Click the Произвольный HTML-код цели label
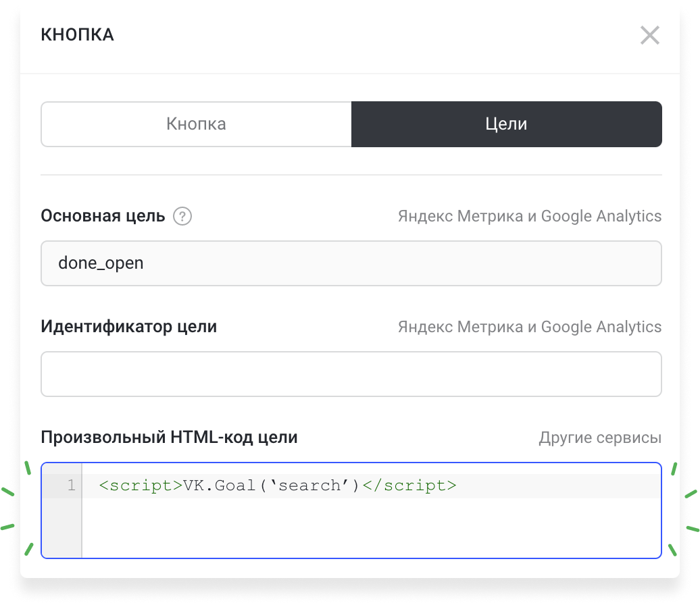Screen dimensions: 700x605 pyautogui.click(x=169, y=438)
